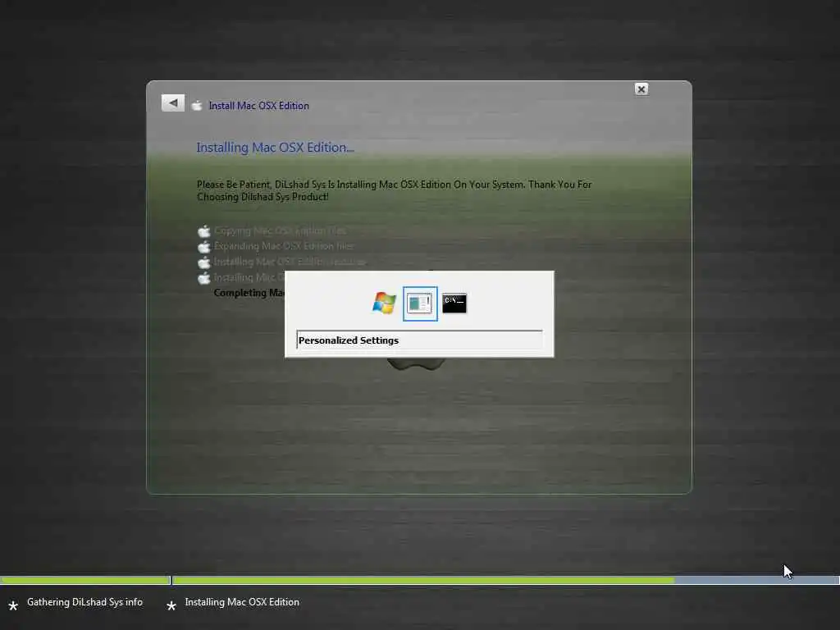840x630 pixels.
Task: Click the Apple icon beside Copying files step
Action: [x=204, y=231]
